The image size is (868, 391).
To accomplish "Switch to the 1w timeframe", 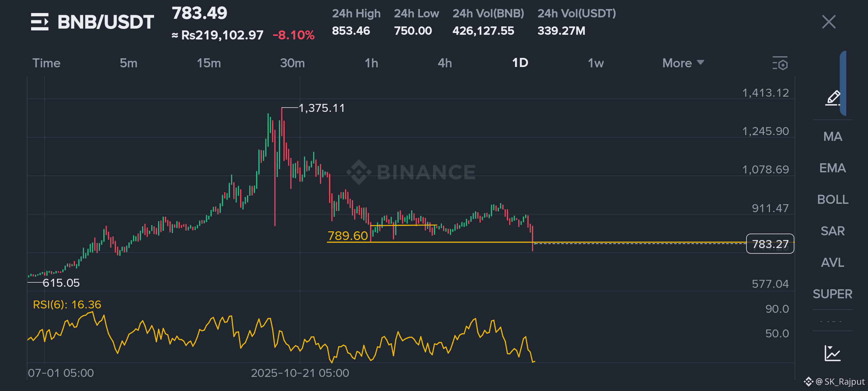I will click(x=596, y=63).
